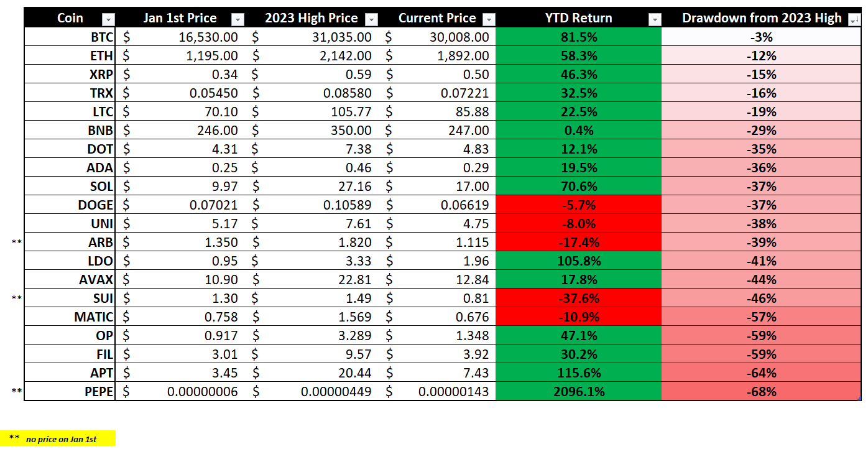
Task: Select the XRP coin cell
Action: pyautogui.click(x=70, y=75)
